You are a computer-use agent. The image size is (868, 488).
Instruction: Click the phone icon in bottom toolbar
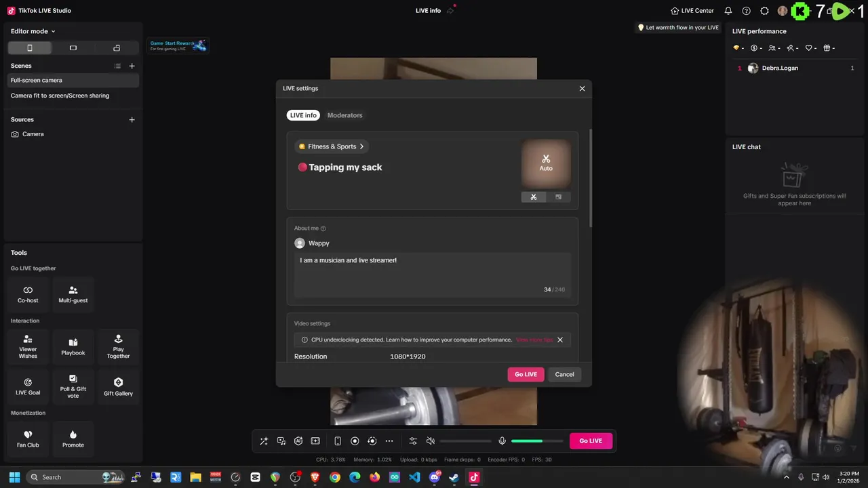click(x=338, y=441)
